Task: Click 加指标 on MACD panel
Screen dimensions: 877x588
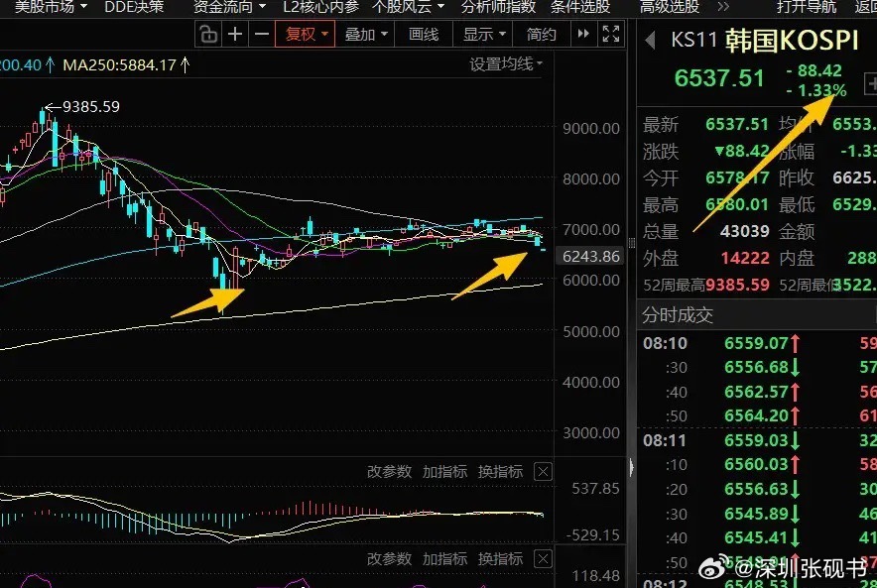Action: pos(444,472)
